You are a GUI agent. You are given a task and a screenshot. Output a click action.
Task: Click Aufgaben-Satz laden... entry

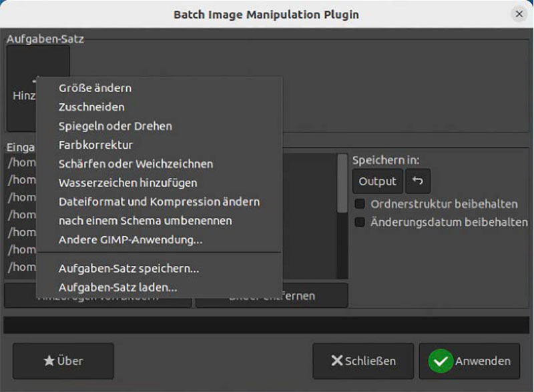[x=117, y=288]
